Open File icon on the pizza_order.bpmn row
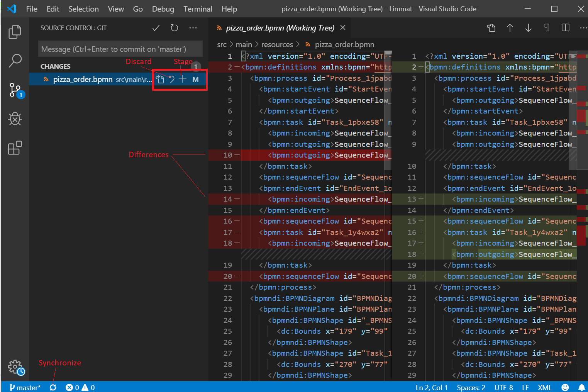Screen dimensions: 588x392 (160, 79)
